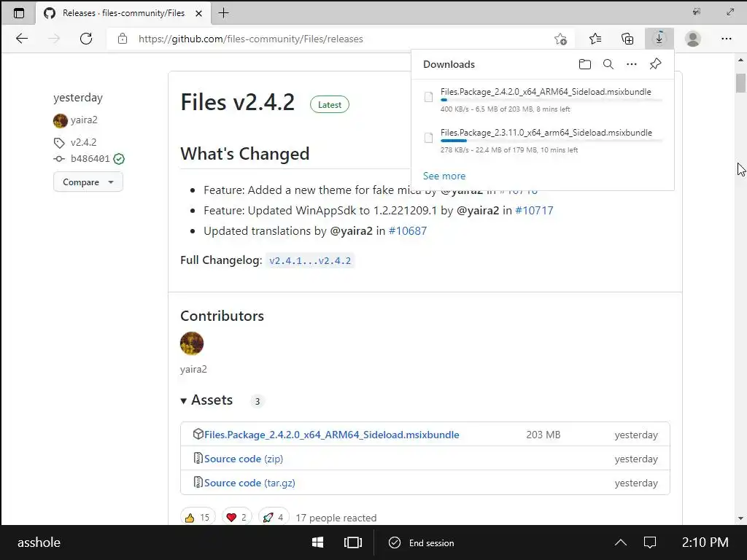Download Files.Package_2.4.2.0 msixbundle asset
747x560 pixels.
point(332,435)
